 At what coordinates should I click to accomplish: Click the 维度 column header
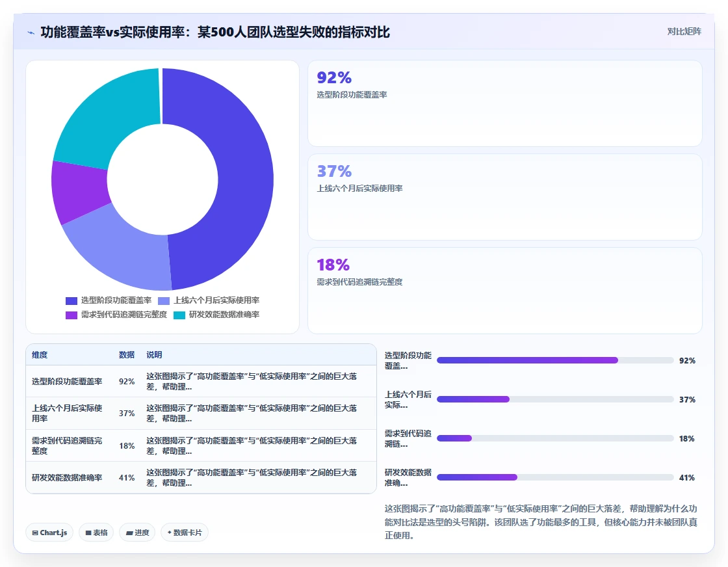click(40, 355)
